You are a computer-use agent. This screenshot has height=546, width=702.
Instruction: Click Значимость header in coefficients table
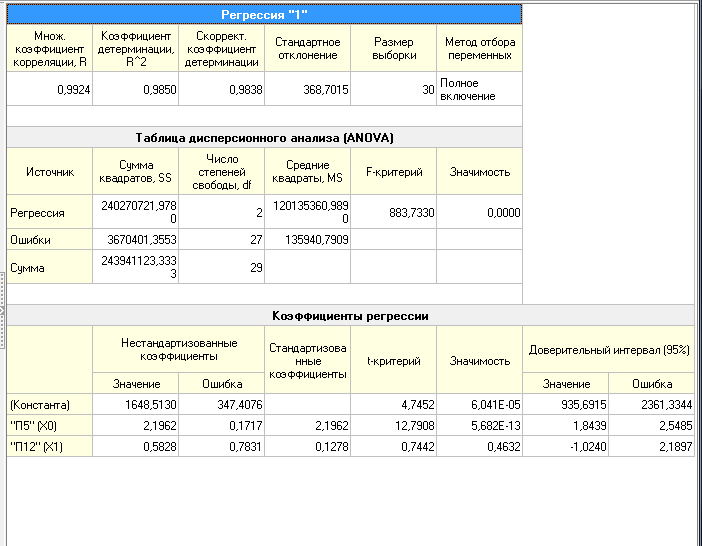pos(479,360)
